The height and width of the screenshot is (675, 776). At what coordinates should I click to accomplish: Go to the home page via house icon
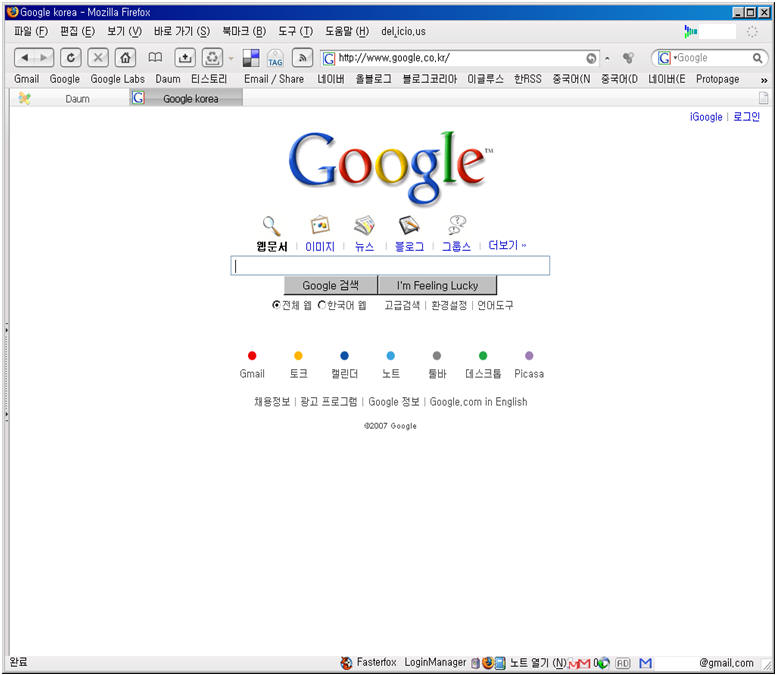(x=125, y=58)
